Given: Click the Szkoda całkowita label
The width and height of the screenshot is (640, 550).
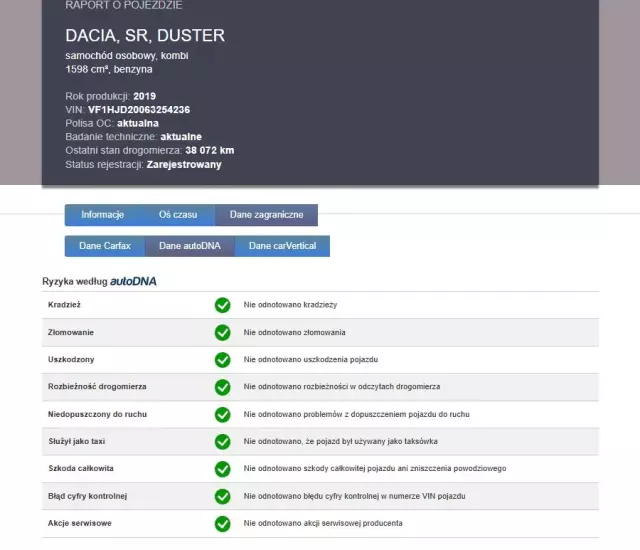Looking at the screenshot, I should 81,468.
